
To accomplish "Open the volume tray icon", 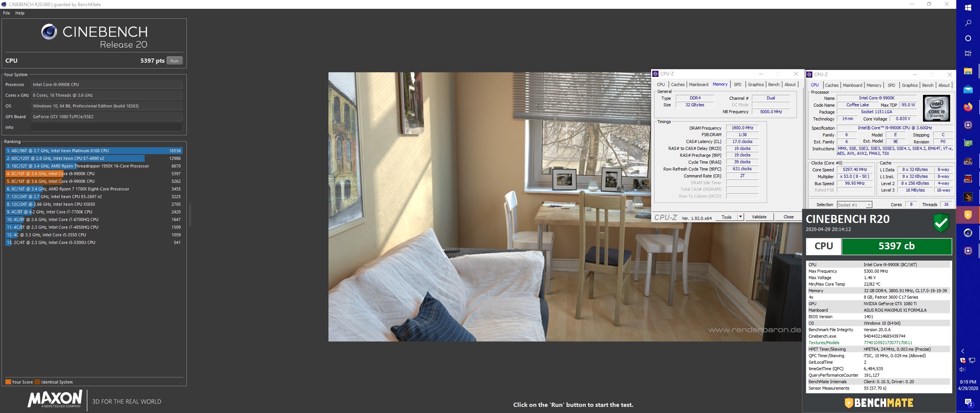I will coord(963,369).
